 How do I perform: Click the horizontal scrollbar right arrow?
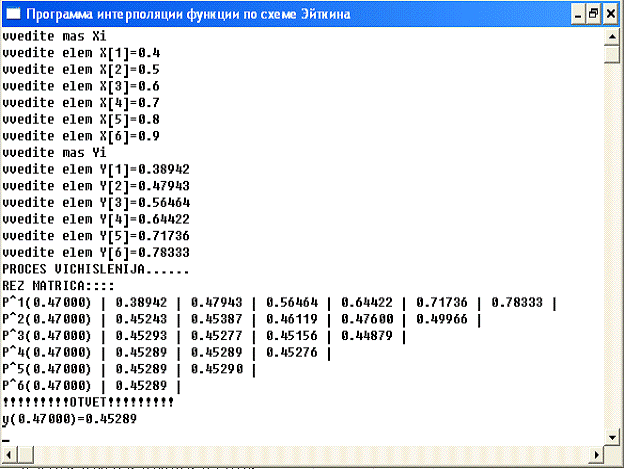(596, 458)
